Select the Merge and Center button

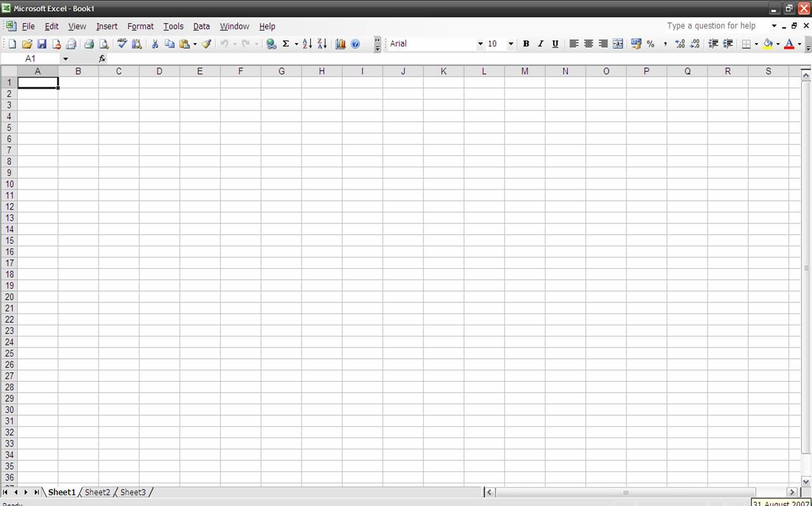(x=618, y=44)
